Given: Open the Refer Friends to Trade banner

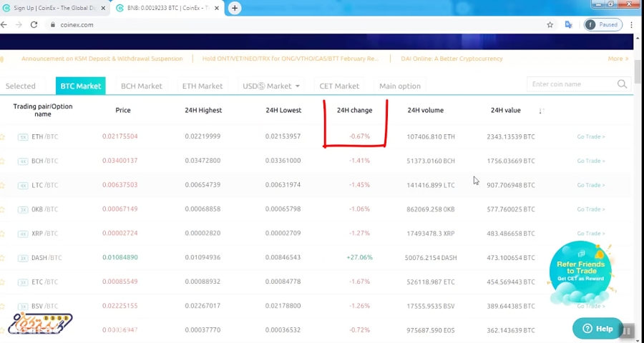Looking at the screenshot, I should click(x=580, y=272).
